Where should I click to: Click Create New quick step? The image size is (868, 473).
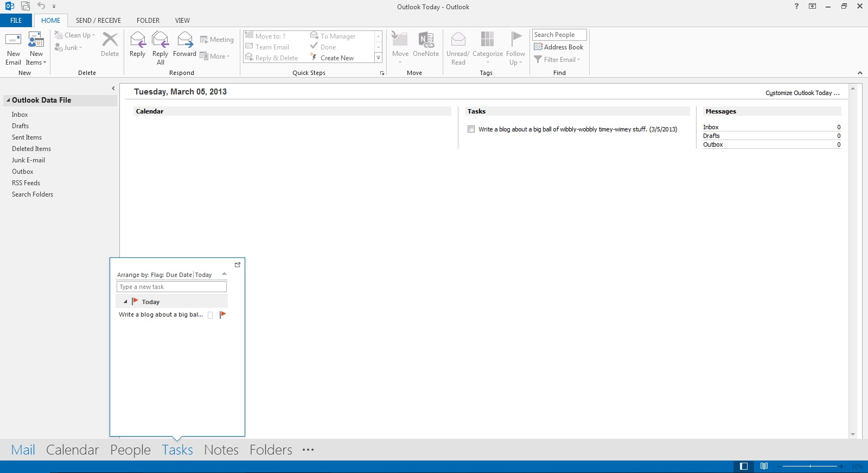tap(332, 58)
